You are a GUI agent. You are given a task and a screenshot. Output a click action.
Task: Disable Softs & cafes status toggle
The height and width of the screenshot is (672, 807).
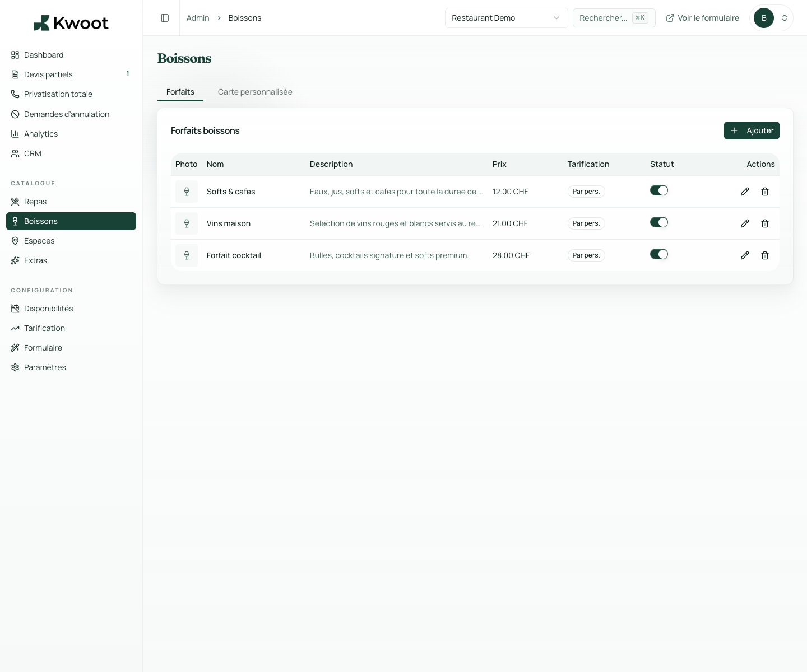[x=659, y=190]
